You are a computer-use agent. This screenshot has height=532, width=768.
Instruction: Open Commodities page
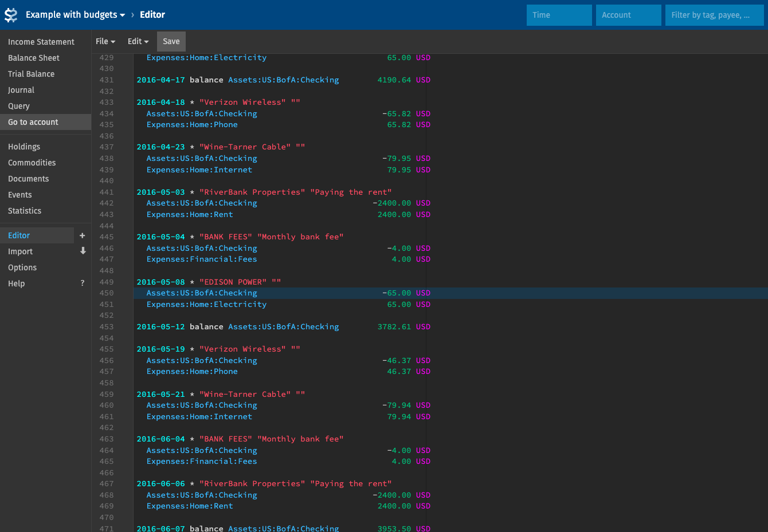coord(32,163)
